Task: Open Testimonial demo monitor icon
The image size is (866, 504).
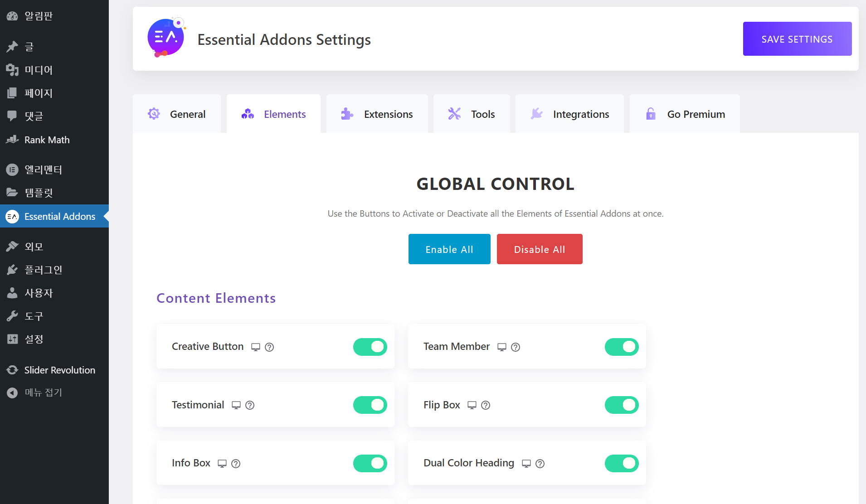Action: (x=236, y=405)
